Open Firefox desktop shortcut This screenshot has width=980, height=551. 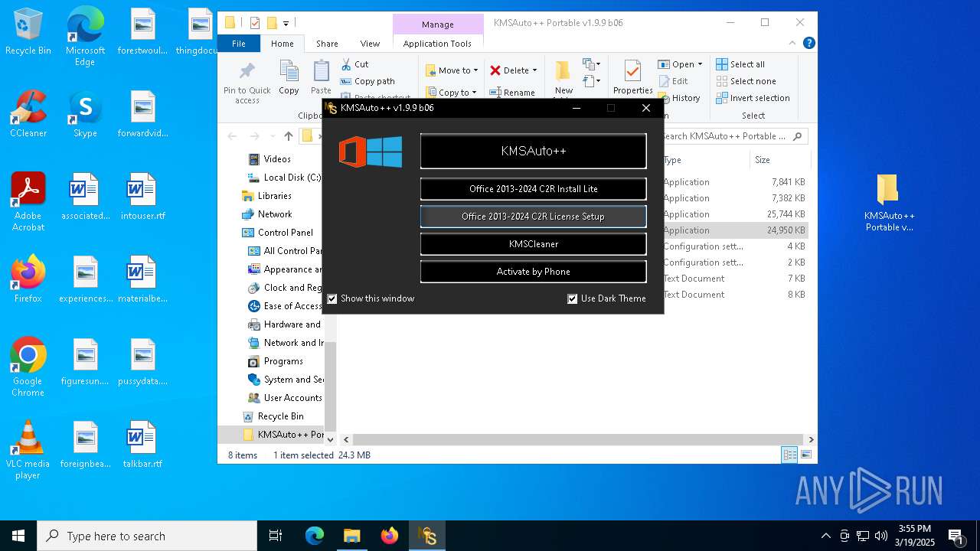[28, 279]
